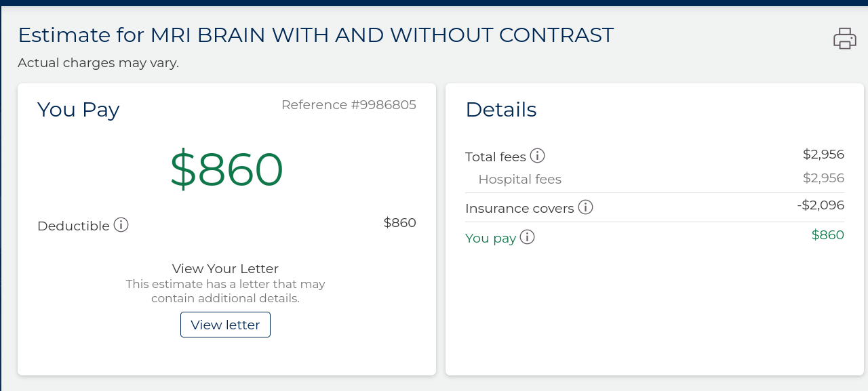
Task: Click the Total fees label
Action: pos(496,157)
